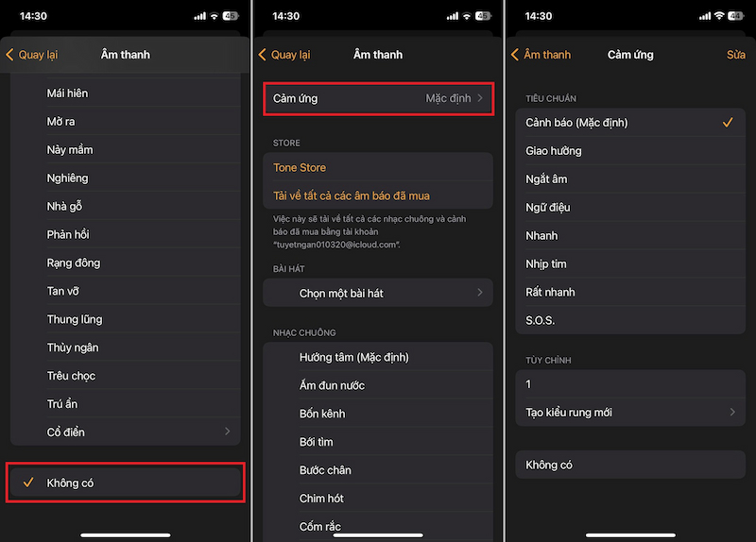Tap the arrow next to Tạo kiểu rung mới
The height and width of the screenshot is (542, 756).
(x=732, y=413)
